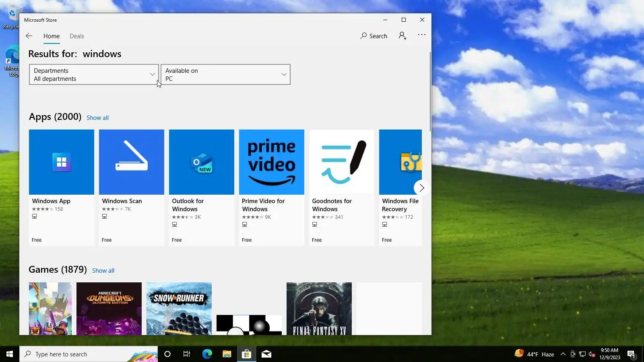Launch Cortana from the taskbar

(167, 354)
